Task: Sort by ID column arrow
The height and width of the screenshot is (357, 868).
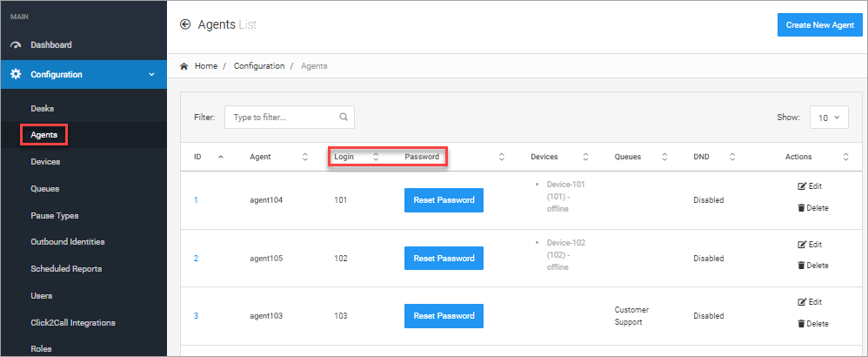Action: pyautogui.click(x=221, y=157)
